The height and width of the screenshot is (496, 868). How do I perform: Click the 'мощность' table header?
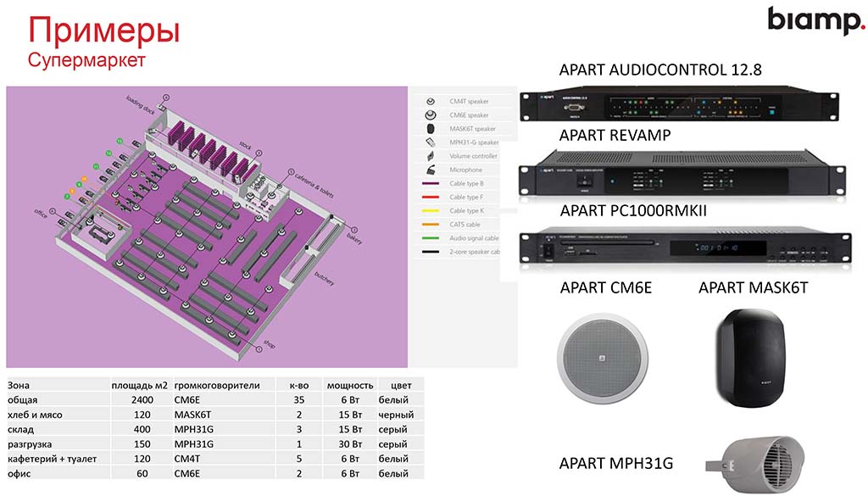coord(350,385)
